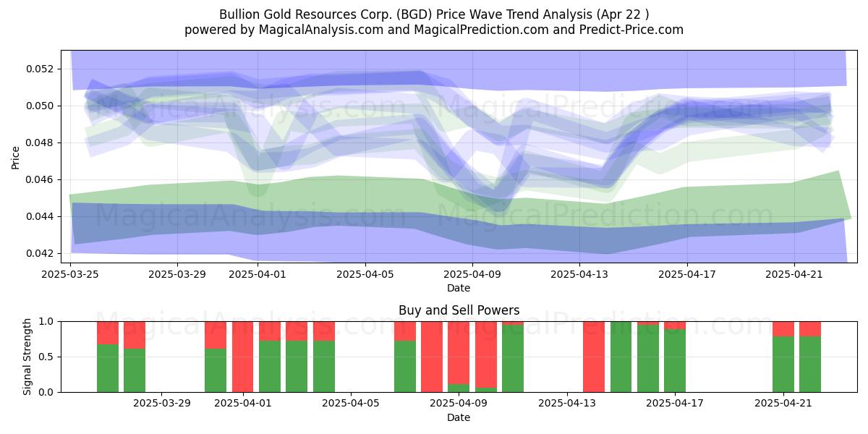Viewport: 868px width, 434px height.
Task: Click the 2025-03-25 date tick on price chart
Action: tap(70, 274)
